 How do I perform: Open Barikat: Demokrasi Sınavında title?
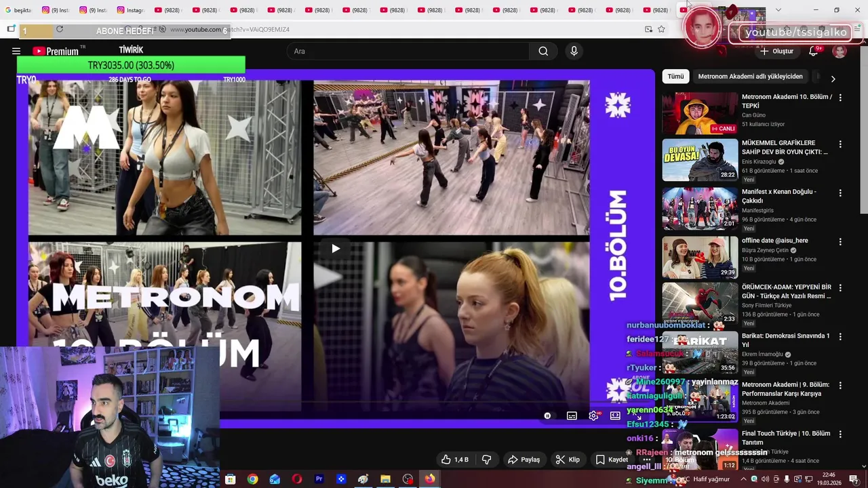[x=786, y=340]
